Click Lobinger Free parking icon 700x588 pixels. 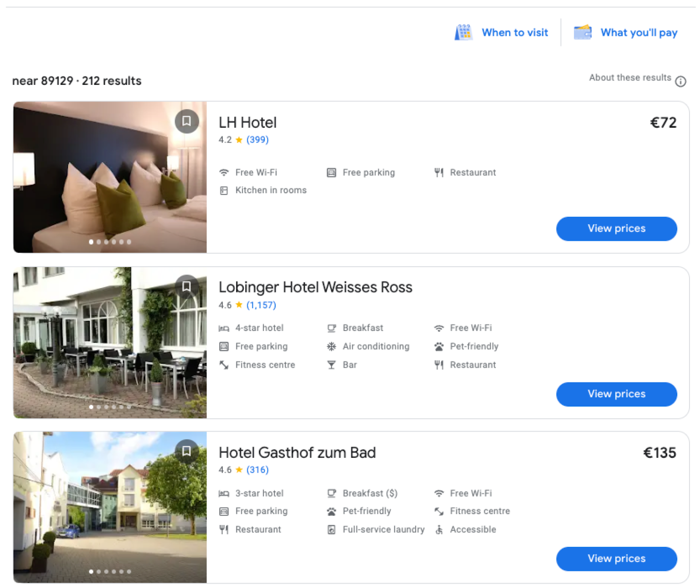pyautogui.click(x=224, y=347)
